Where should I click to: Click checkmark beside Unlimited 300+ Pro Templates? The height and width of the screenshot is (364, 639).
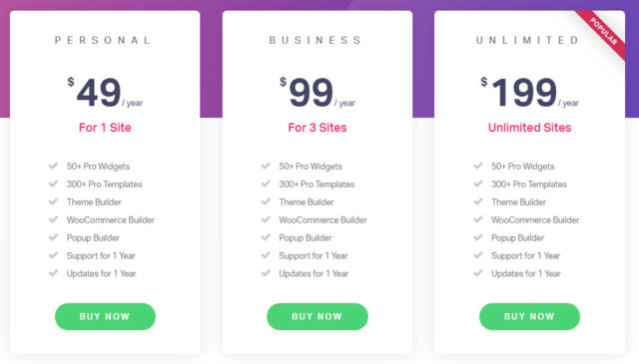[x=478, y=183]
